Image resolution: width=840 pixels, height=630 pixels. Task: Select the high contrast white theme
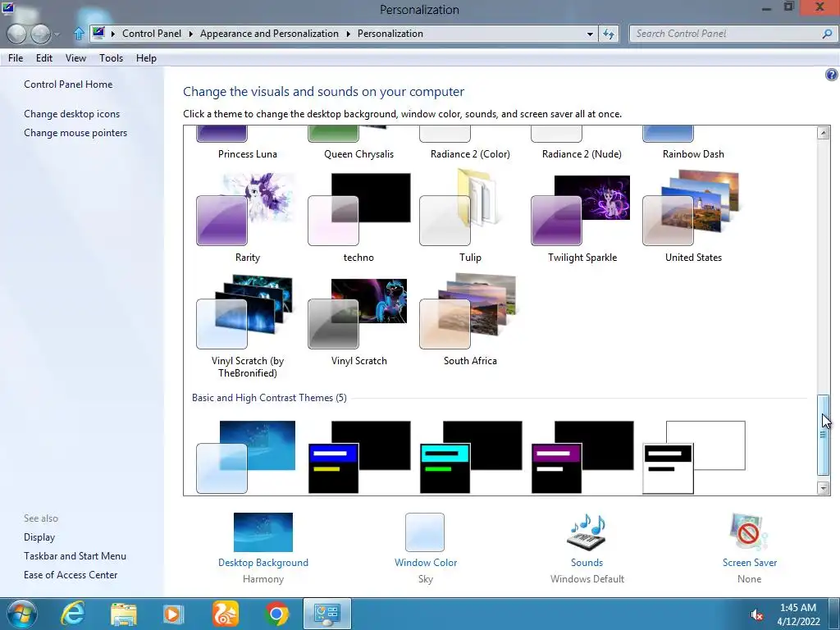pyautogui.click(x=694, y=457)
